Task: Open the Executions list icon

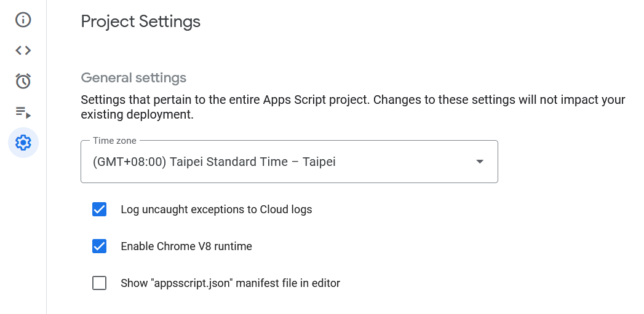Action: [x=23, y=112]
